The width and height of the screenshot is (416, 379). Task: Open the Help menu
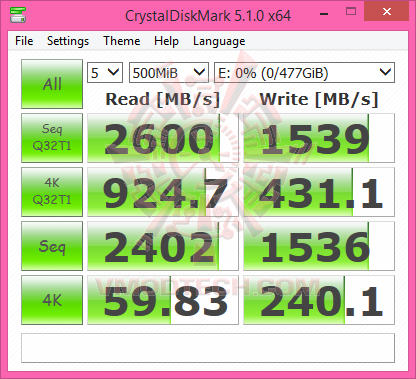pyautogui.click(x=166, y=41)
